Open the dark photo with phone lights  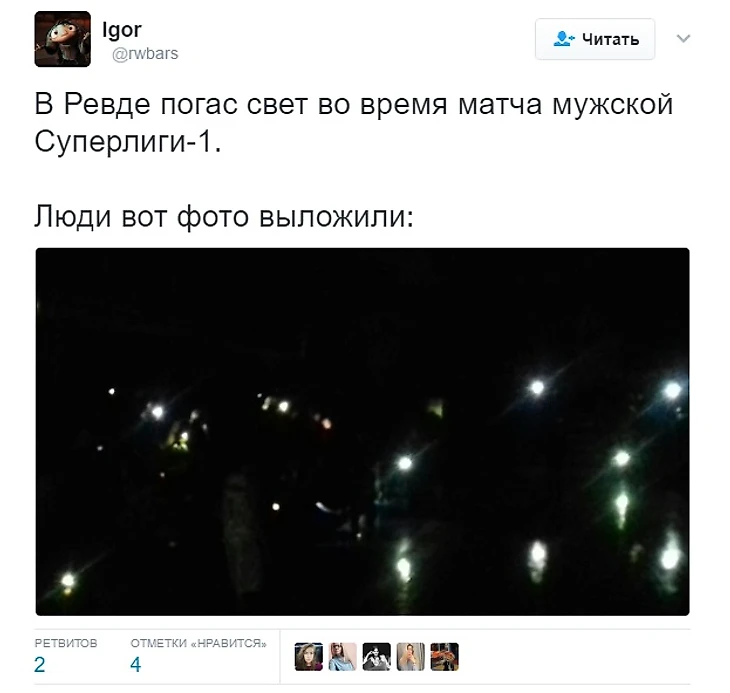(362, 431)
